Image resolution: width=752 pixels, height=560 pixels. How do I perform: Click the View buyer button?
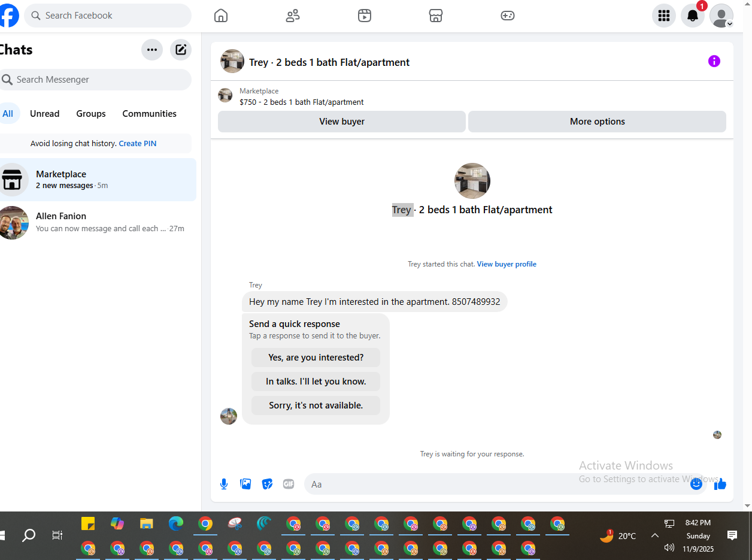342,122
